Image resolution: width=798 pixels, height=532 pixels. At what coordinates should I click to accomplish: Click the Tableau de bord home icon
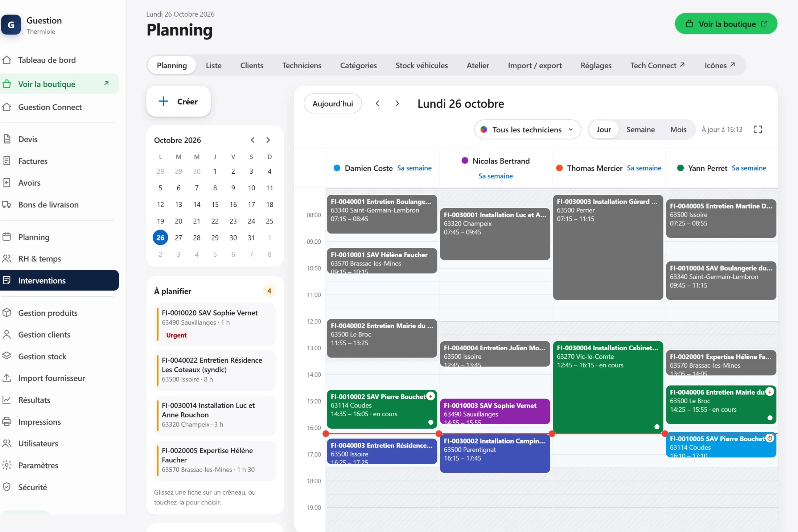[x=7, y=60]
